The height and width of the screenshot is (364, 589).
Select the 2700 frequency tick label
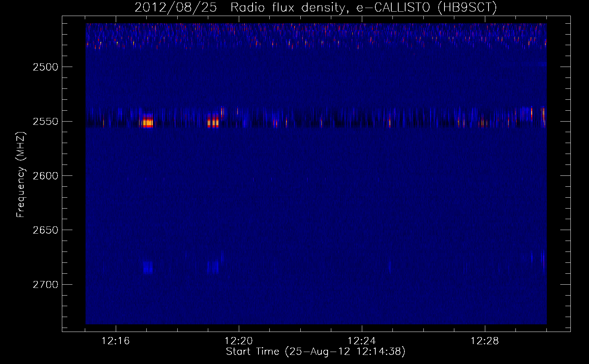pos(46,285)
